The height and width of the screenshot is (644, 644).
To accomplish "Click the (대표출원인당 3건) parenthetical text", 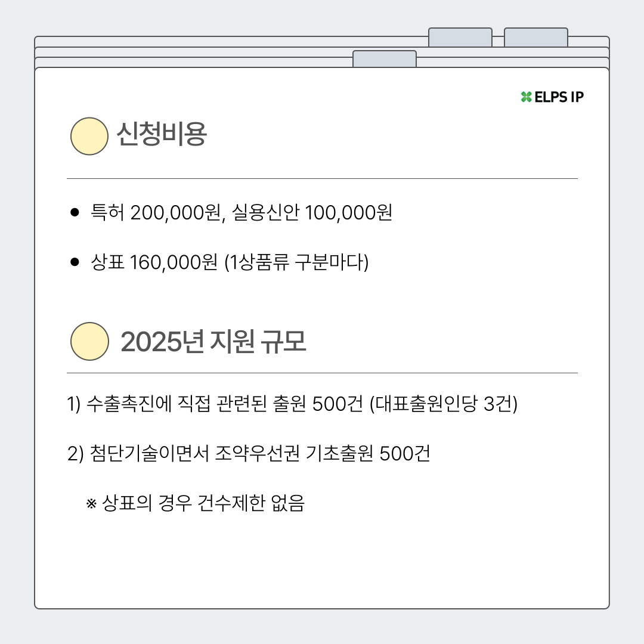I will click(444, 404).
